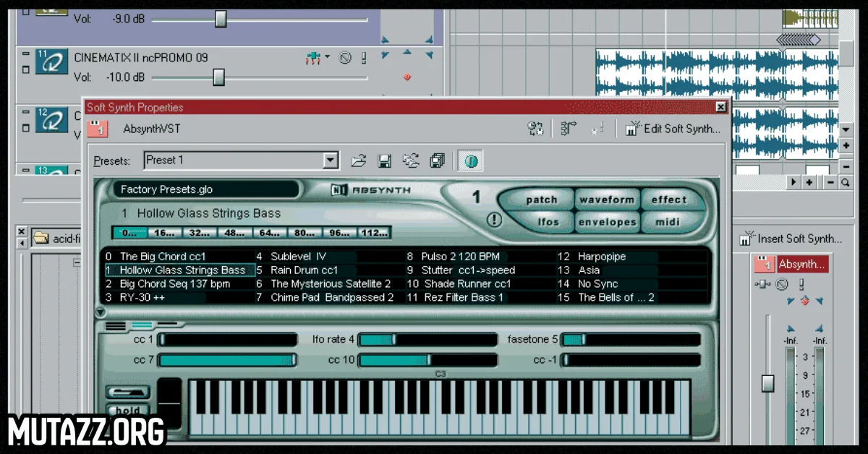868x454 pixels.
Task: Switch to the waveform tab in Absynth
Action: point(606,200)
